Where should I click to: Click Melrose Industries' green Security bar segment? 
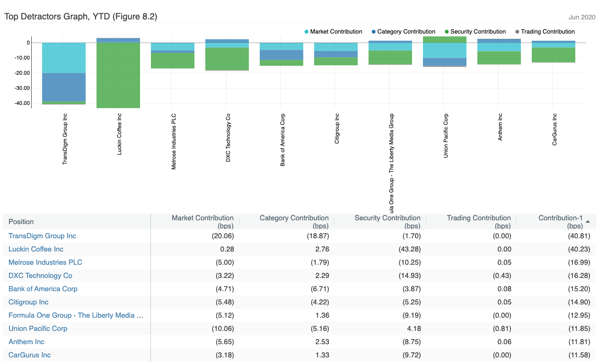173,61
